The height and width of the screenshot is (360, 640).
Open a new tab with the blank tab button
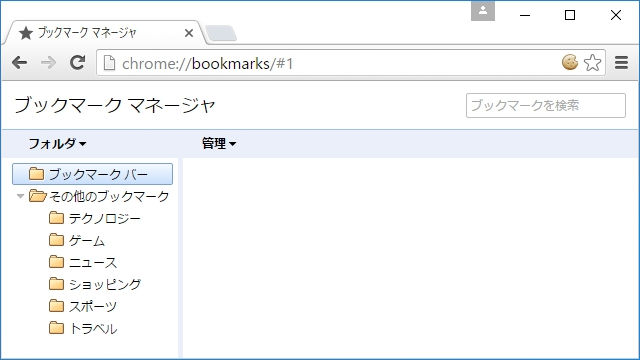221,33
